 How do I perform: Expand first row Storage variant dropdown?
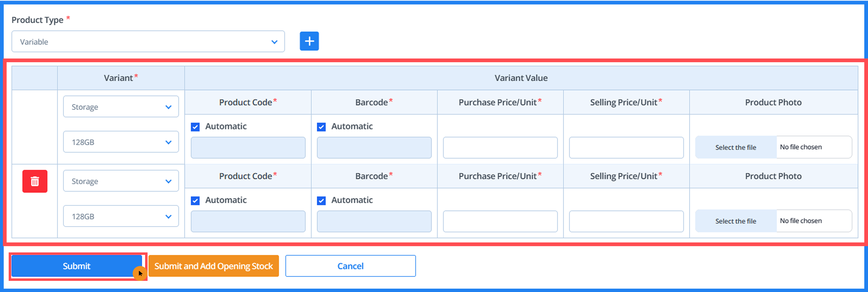coord(121,107)
